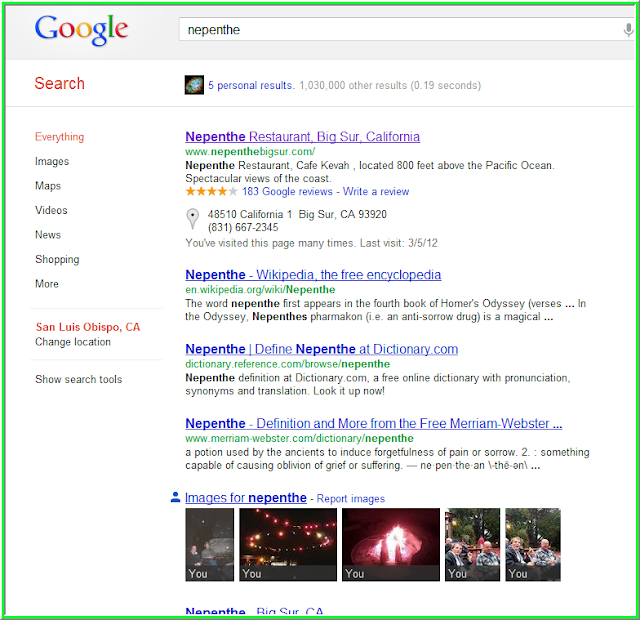
Task: Click Write a review link
Action: point(376,191)
